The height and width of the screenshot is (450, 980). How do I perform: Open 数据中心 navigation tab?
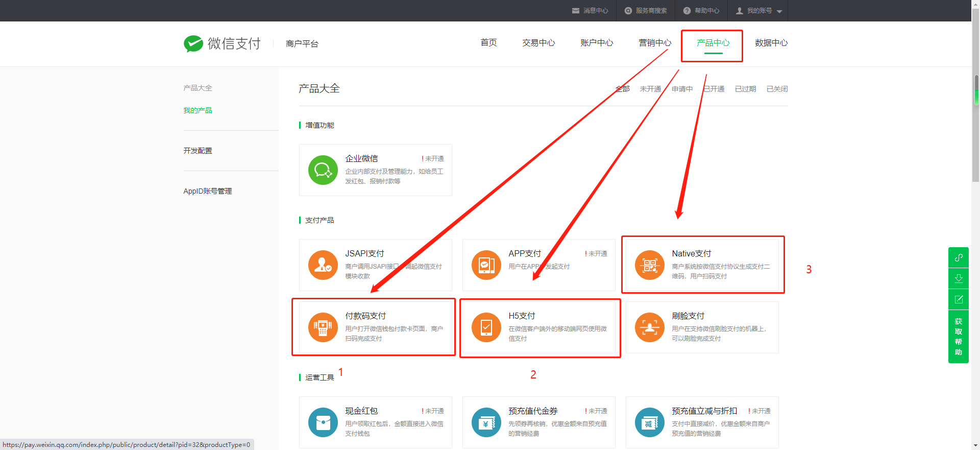tap(771, 43)
